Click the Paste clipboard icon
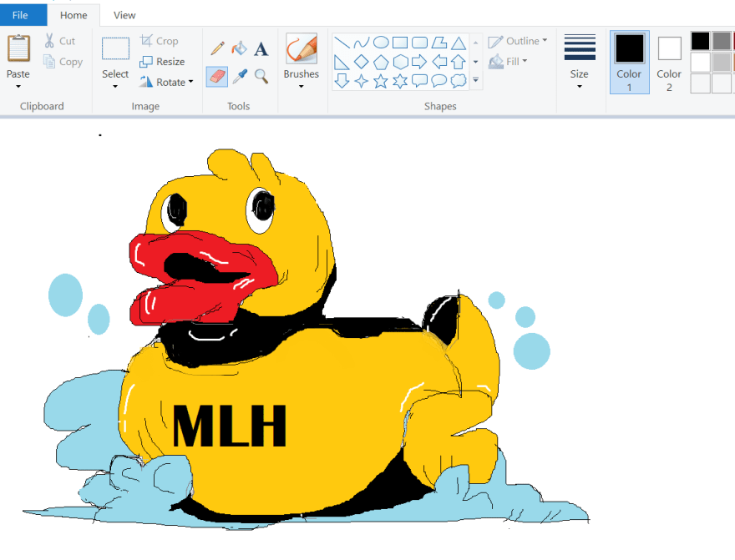Image resolution: width=735 pixels, height=560 pixels. [x=18, y=48]
